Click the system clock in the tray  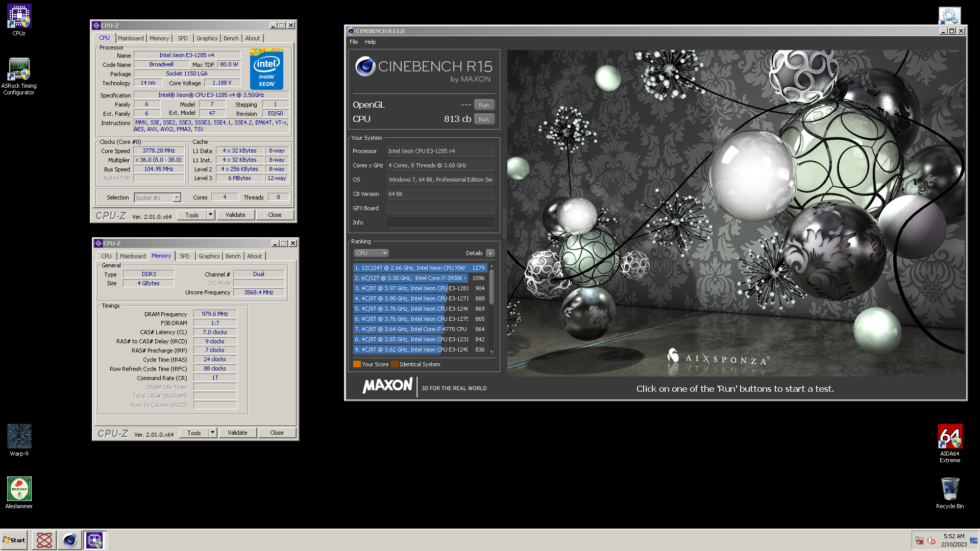click(x=954, y=540)
